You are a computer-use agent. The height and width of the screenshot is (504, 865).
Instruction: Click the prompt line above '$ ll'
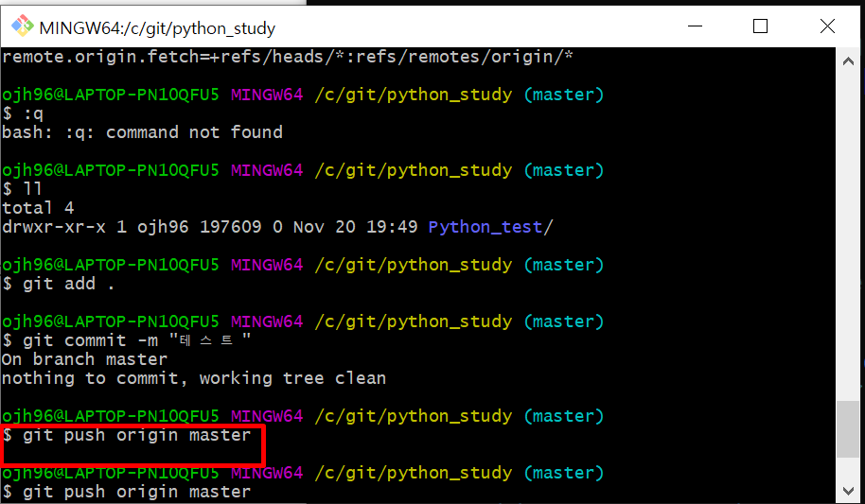(303, 170)
